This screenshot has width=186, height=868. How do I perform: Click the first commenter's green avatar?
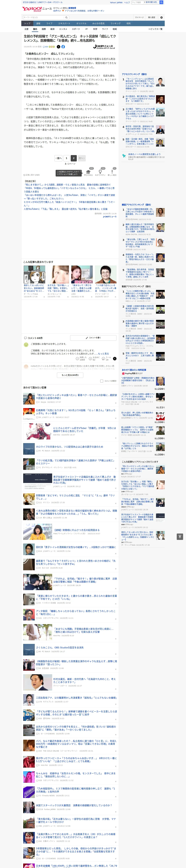pos(26,345)
